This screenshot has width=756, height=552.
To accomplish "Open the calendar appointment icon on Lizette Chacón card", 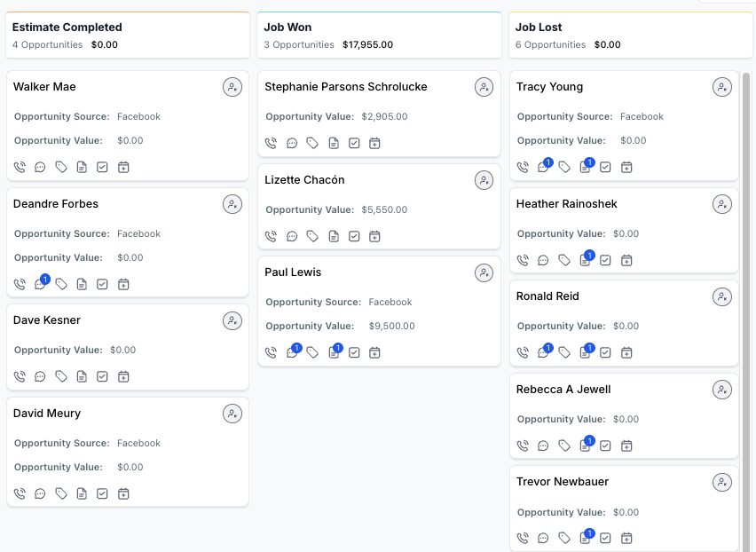I will pyautogui.click(x=374, y=236).
